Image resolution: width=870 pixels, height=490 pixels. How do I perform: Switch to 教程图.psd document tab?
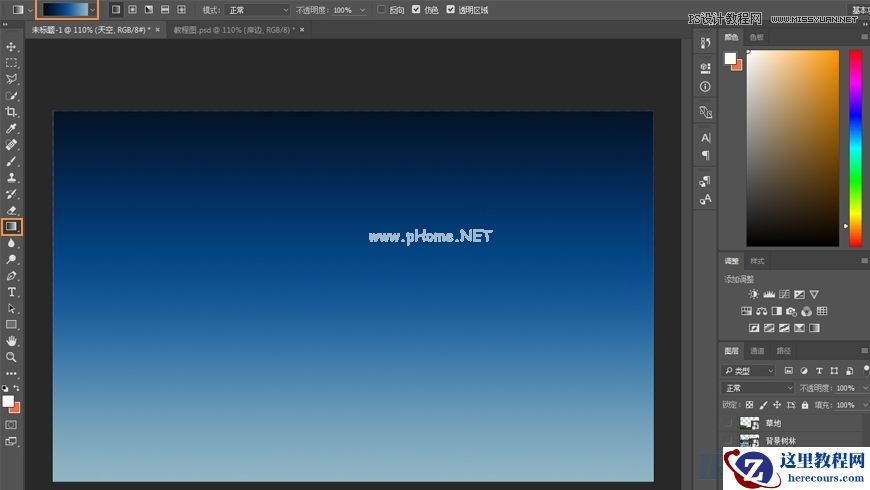click(x=233, y=30)
